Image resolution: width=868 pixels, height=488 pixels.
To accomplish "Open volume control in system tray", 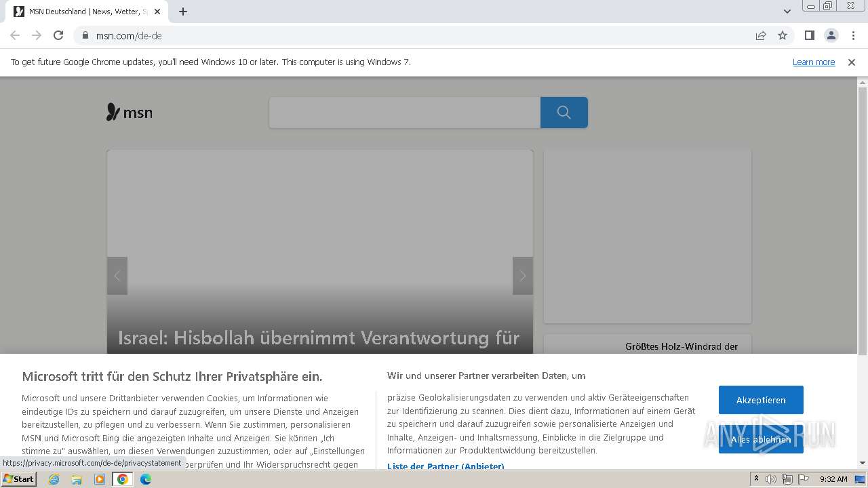I will tap(771, 479).
